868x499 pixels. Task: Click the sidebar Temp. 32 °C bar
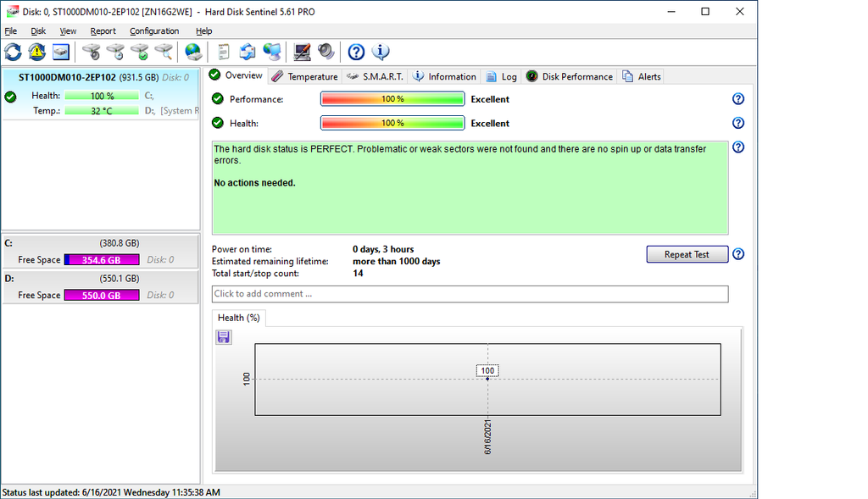click(102, 111)
